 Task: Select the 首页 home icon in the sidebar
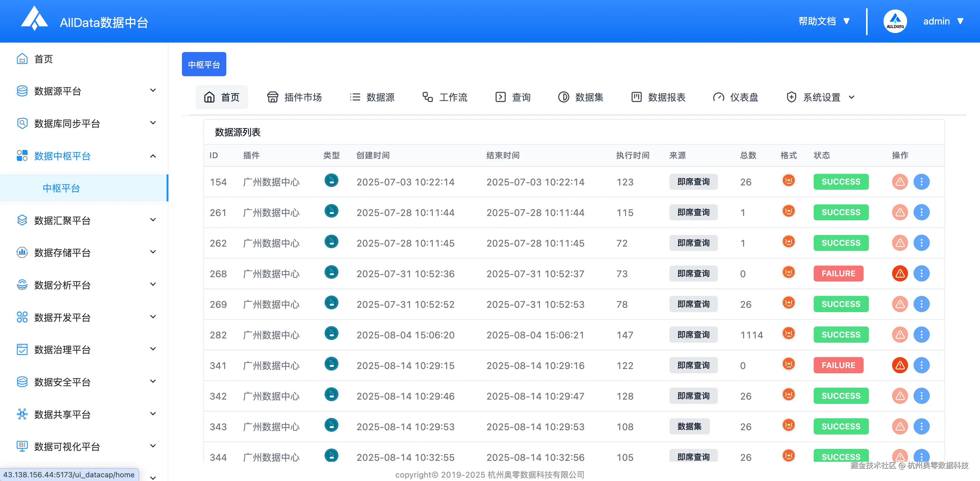(x=22, y=59)
